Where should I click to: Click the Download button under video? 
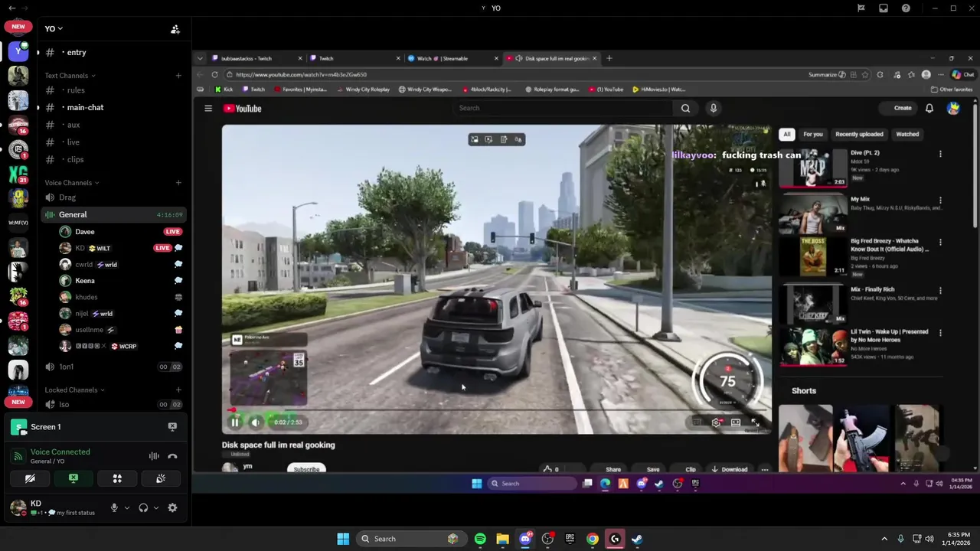(x=730, y=469)
